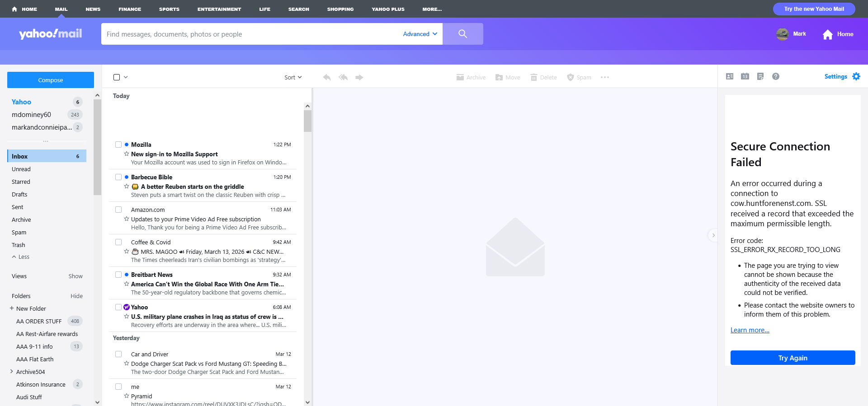Mark as Spam via shield icon
Screen dimensions: 868x406
tap(571, 78)
